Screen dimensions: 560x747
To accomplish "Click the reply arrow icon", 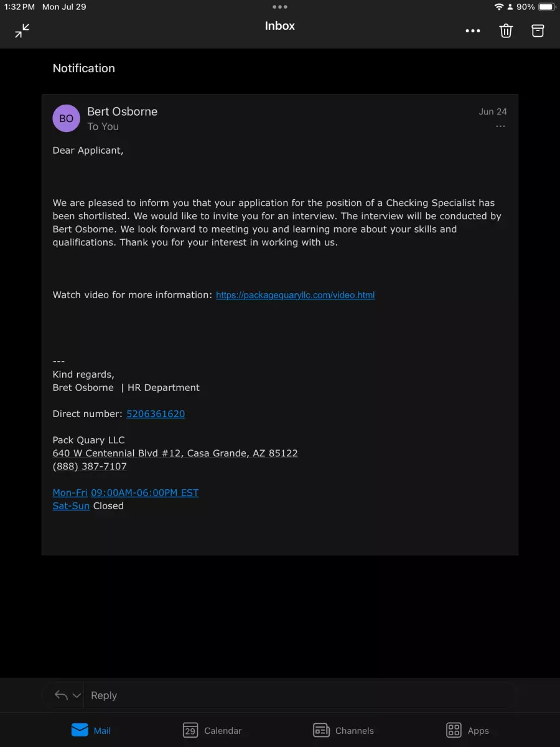I will pyautogui.click(x=61, y=695).
